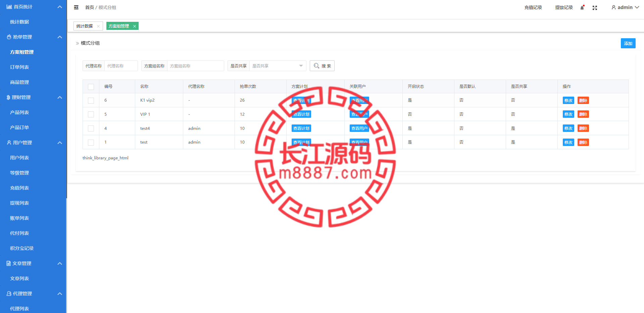Open 充值列表 in the sidebar
This screenshot has height=313, width=644.
(19, 188)
